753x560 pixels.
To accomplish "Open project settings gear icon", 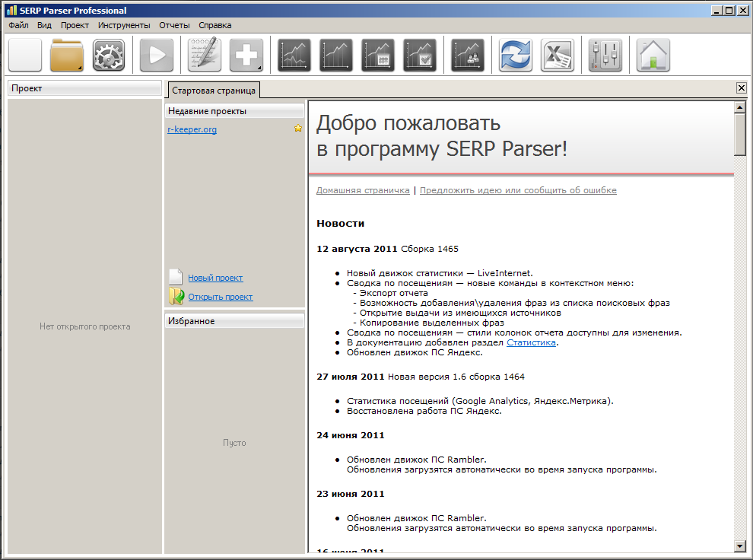I will click(x=109, y=56).
